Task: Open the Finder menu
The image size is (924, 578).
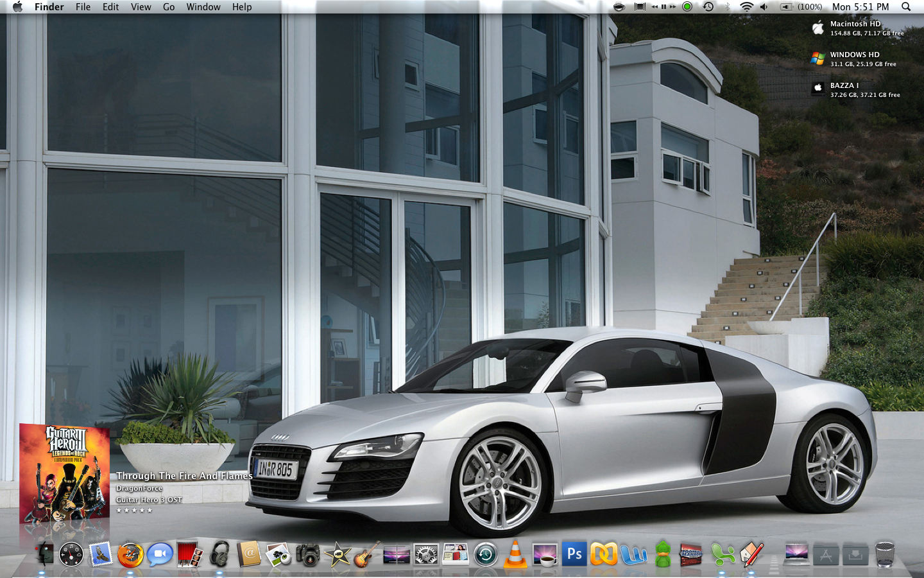Action: [49, 6]
